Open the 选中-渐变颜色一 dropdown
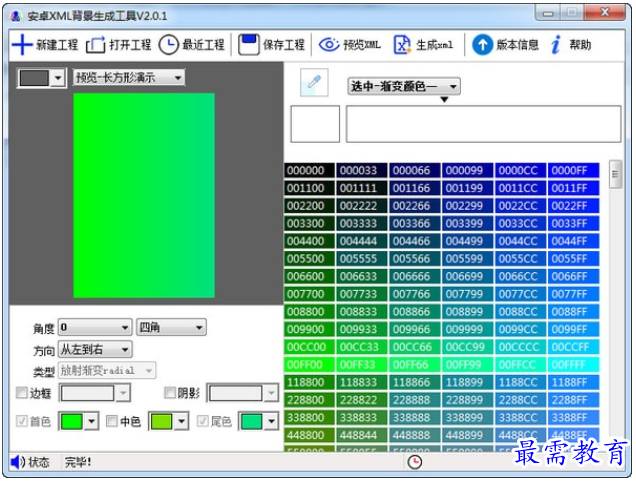This screenshot has width=636, height=484. click(x=404, y=86)
